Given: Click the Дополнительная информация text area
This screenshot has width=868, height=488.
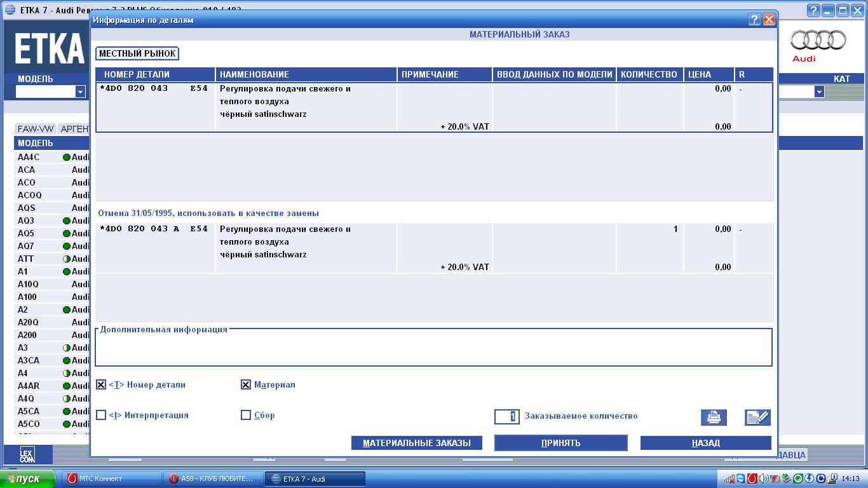Looking at the screenshot, I should pyautogui.click(x=433, y=348).
